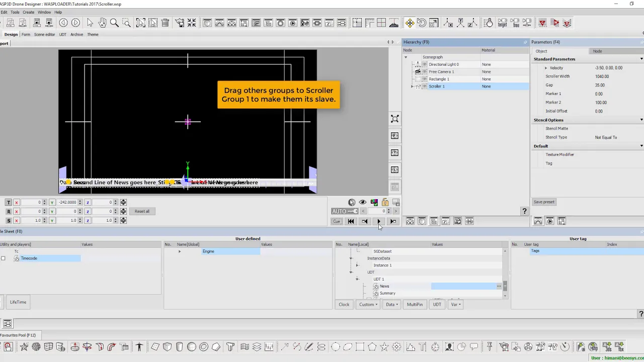This screenshot has height=362, width=644.
Task: Open the Data dropdown
Action: pos(392,305)
